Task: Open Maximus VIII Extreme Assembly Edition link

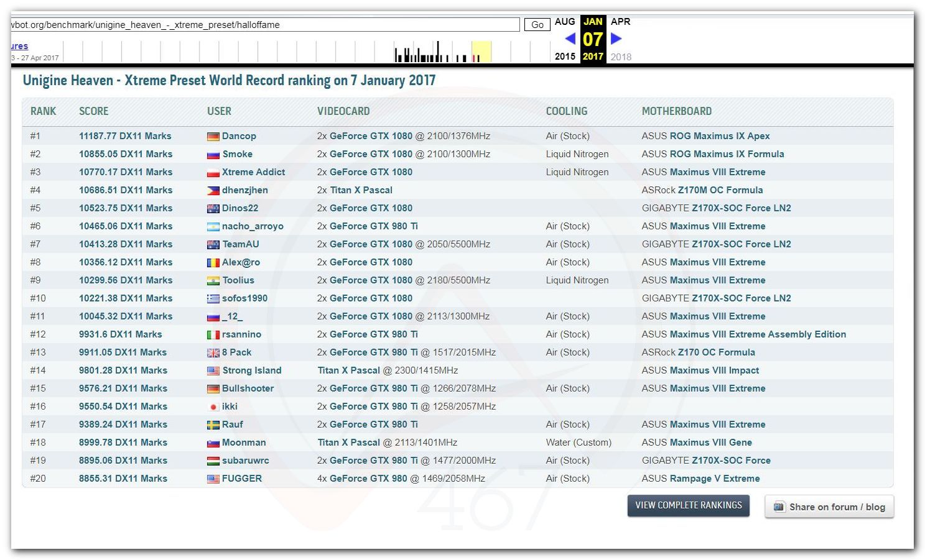Action: 758,334
